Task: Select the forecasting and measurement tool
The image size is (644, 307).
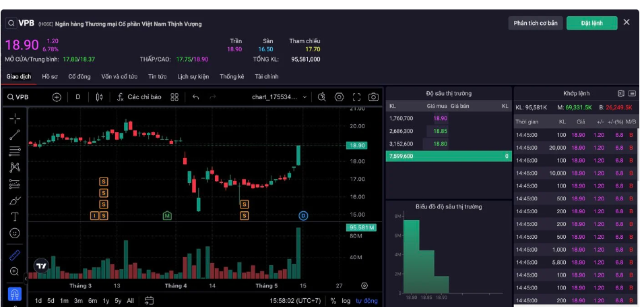Action: coord(15,184)
